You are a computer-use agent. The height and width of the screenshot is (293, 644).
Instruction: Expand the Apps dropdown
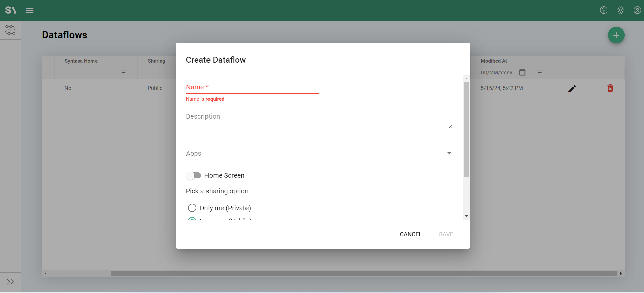click(x=449, y=153)
